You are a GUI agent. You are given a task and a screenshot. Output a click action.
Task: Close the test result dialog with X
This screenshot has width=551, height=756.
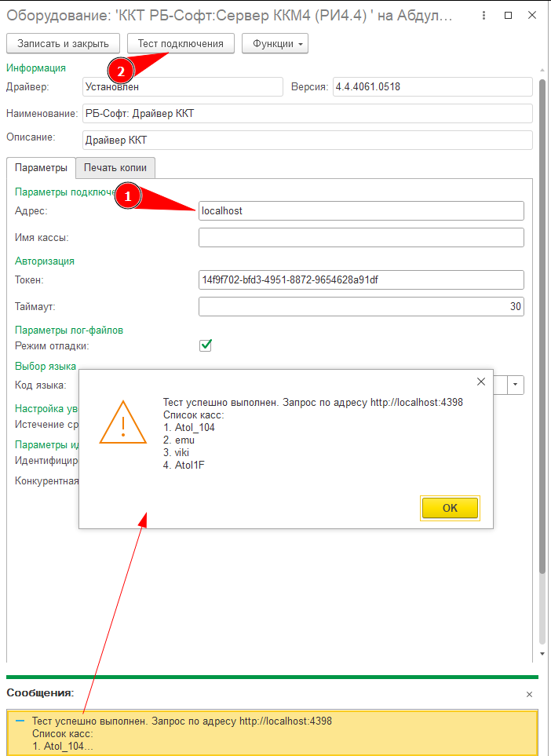pos(480,382)
